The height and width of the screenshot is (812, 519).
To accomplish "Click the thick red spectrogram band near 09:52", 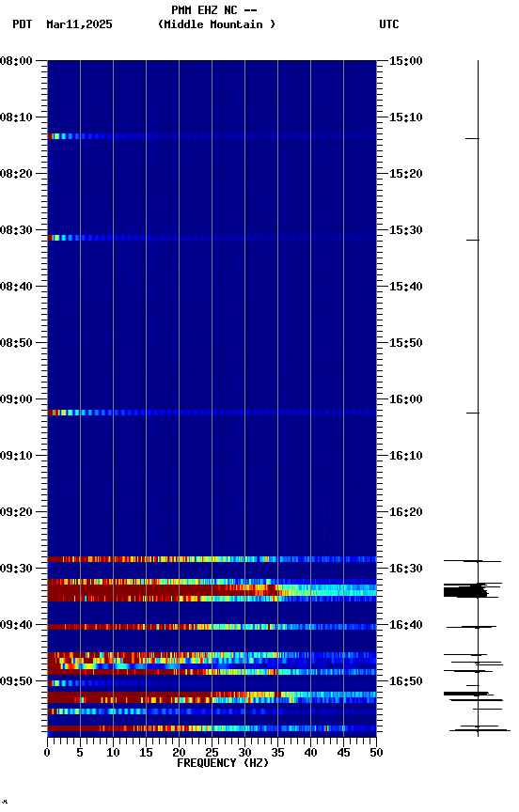I will click(212, 695).
